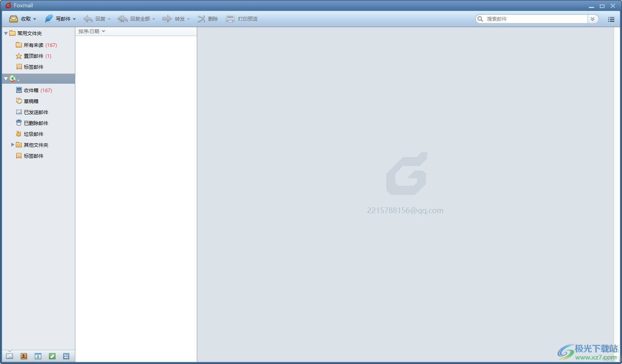Click the 写邮件 compose feather icon
Screen dimensions: 622x364
(x=49, y=19)
